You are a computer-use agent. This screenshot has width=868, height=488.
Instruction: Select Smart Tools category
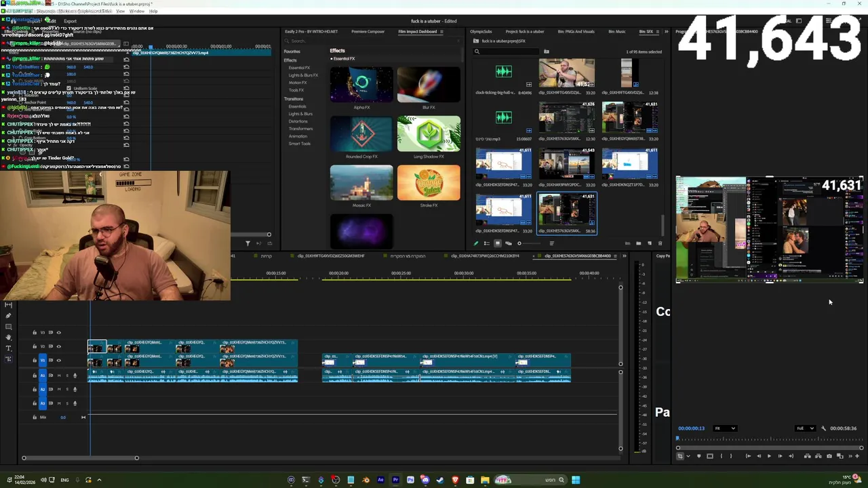pyautogui.click(x=299, y=144)
